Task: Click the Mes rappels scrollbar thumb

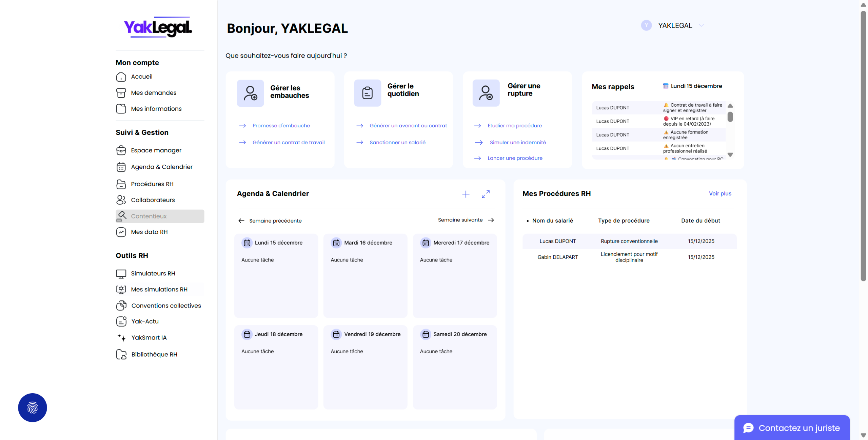Action: (x=730, y=117)
